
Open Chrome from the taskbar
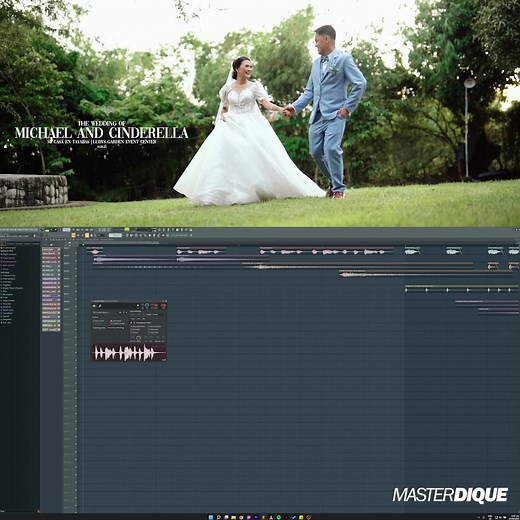tap(241, 517)
